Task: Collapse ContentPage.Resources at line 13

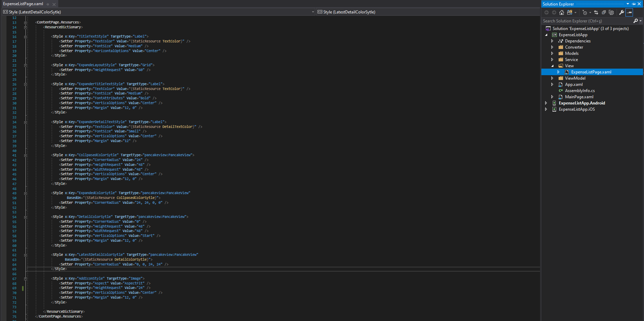Action: pyautogui.click(x=25, y=22)
